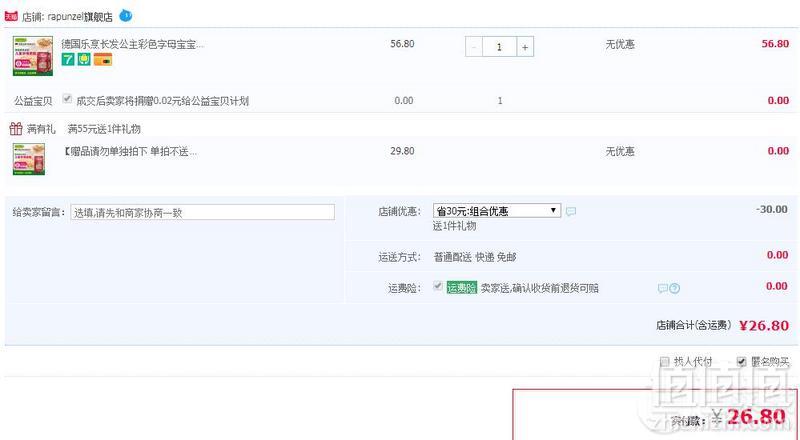Click the 送1件礼物 text under the dropdown
This screenshot has height=440, width=800.
point(454,226)
